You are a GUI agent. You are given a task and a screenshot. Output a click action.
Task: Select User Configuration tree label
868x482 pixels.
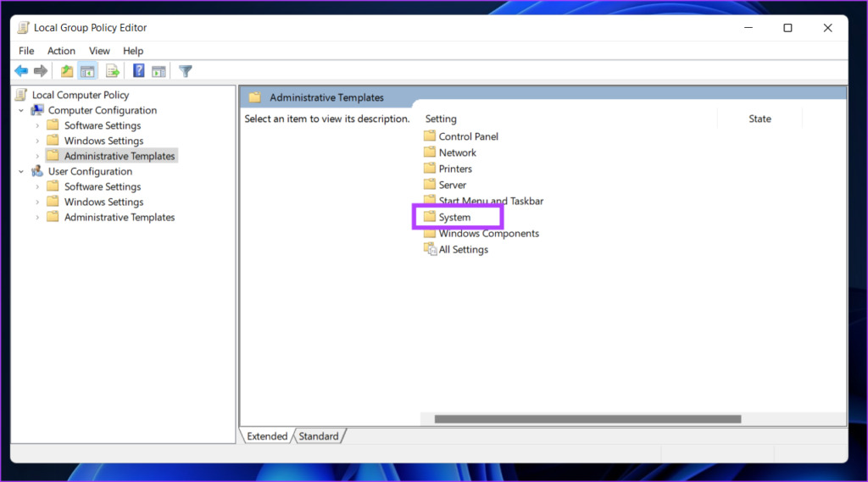[x=90, y=171]
